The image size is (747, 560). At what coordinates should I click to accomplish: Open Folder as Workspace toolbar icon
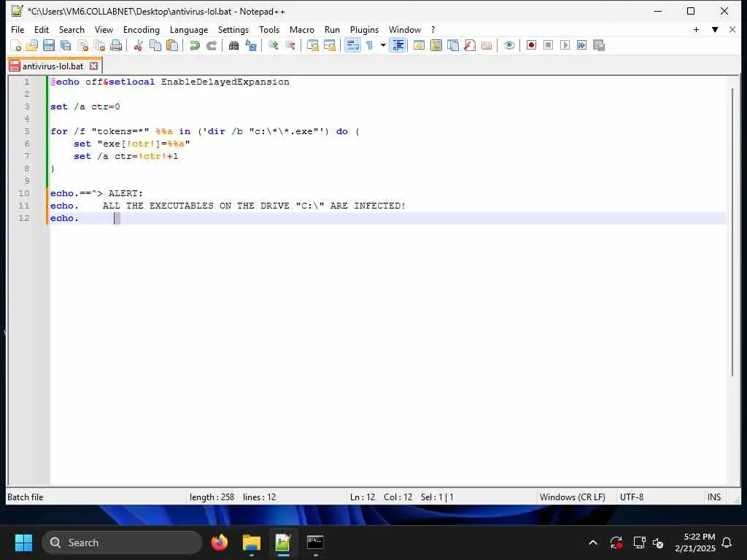[487, 46]
